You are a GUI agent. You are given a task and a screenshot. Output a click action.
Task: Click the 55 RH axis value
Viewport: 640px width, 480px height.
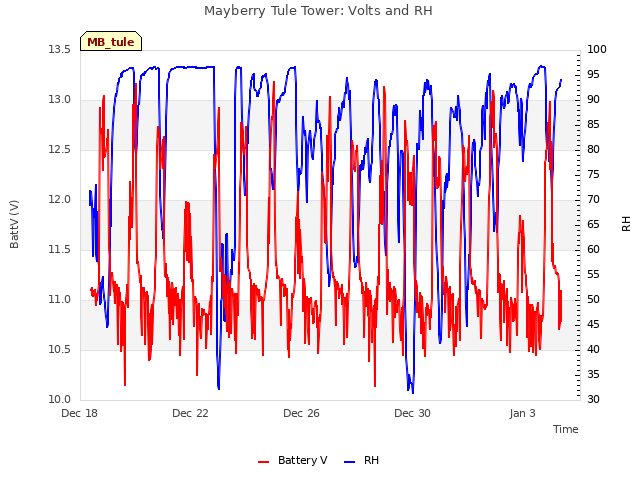tap(593, 274)
